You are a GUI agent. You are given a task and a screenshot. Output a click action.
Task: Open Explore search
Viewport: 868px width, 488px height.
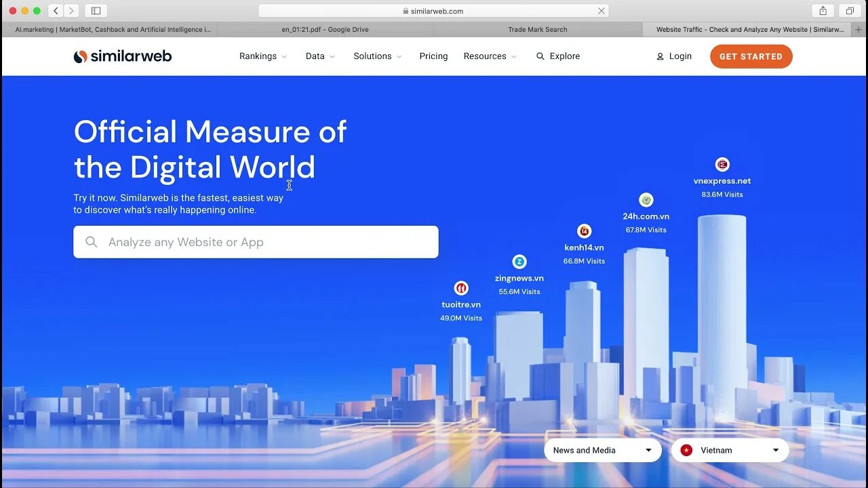[x=558, y=56]
